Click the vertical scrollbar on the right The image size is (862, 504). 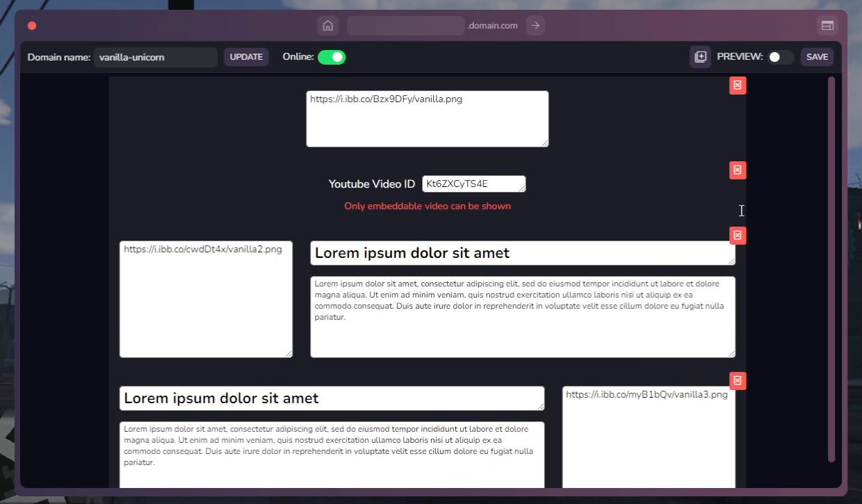point(831,271)
